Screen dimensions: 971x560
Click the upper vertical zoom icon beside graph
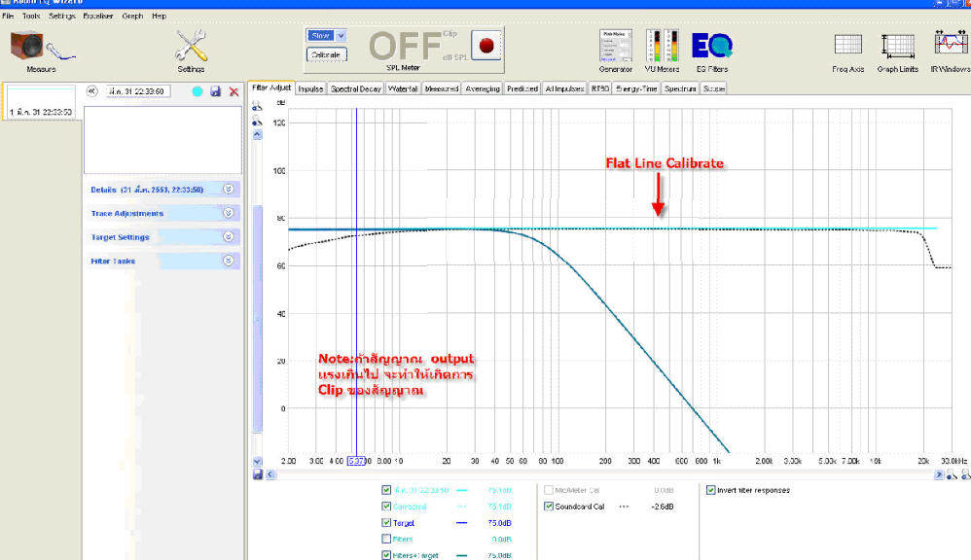[257, 106]
